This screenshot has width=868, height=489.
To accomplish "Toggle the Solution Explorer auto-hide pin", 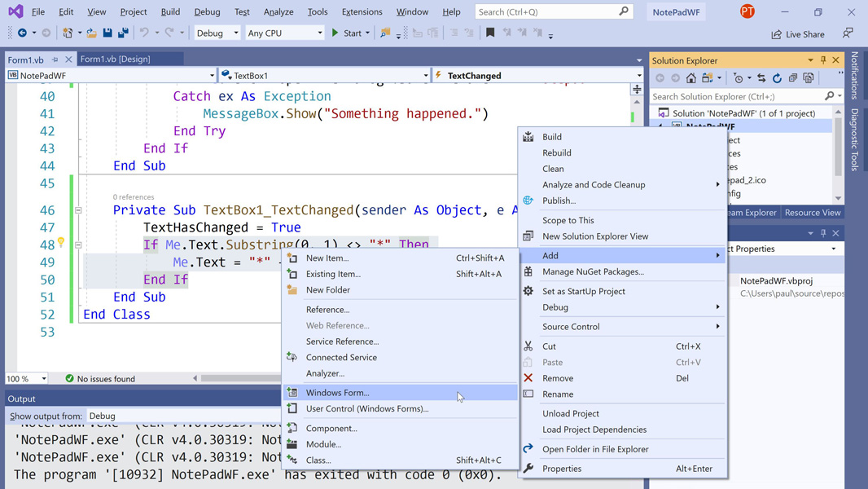I will [823, 60].
